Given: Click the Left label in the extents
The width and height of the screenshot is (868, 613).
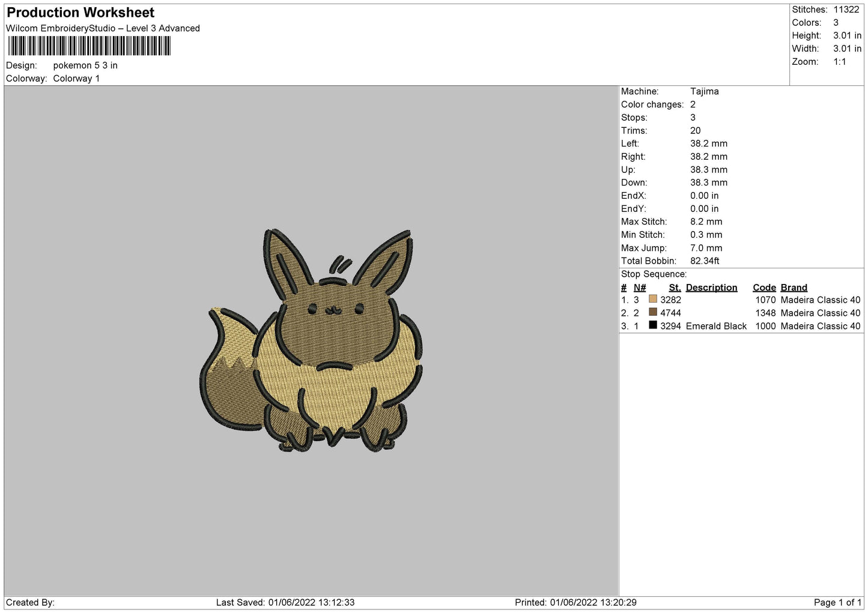Looking at the screenshot, I should pyautogui.click(x=630, y=143).
